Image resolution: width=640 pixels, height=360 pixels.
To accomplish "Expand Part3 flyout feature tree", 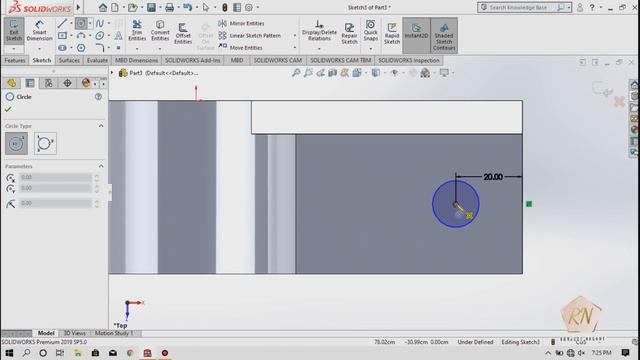I will click(x=112, y=73).
